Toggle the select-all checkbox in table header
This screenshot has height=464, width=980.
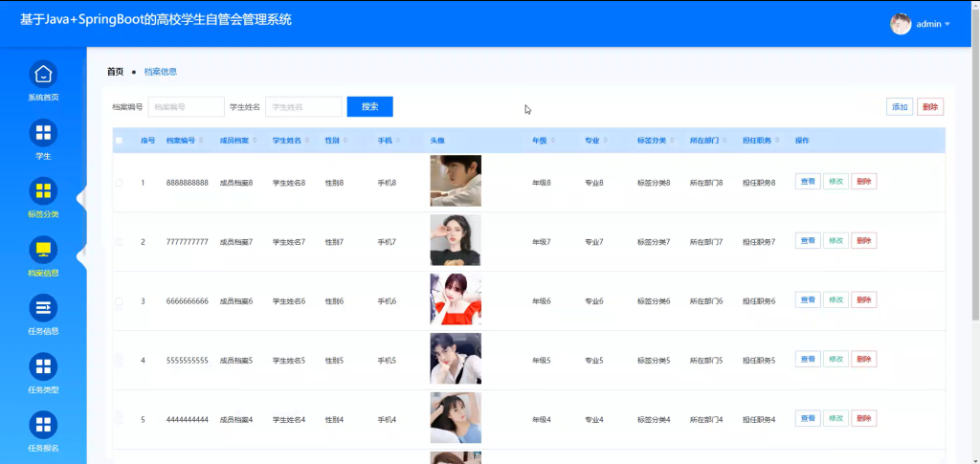click(x=120, y=141)
